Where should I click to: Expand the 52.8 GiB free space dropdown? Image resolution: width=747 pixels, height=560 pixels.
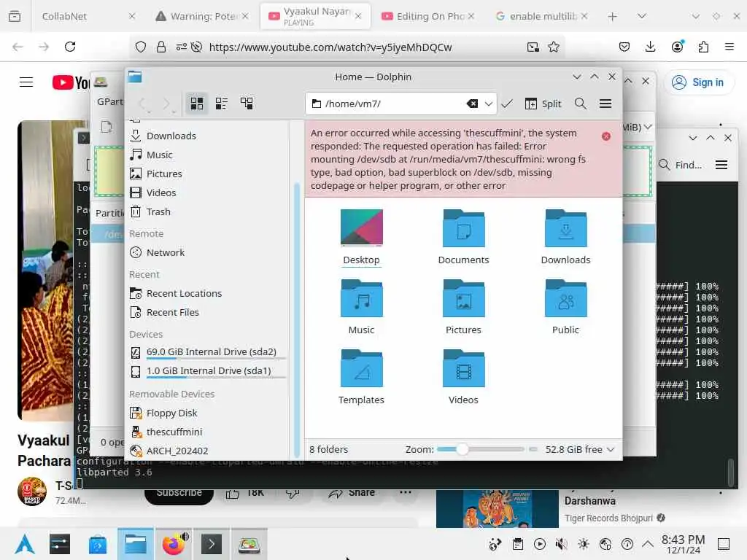pyautogui.click(x=611, y=449)
